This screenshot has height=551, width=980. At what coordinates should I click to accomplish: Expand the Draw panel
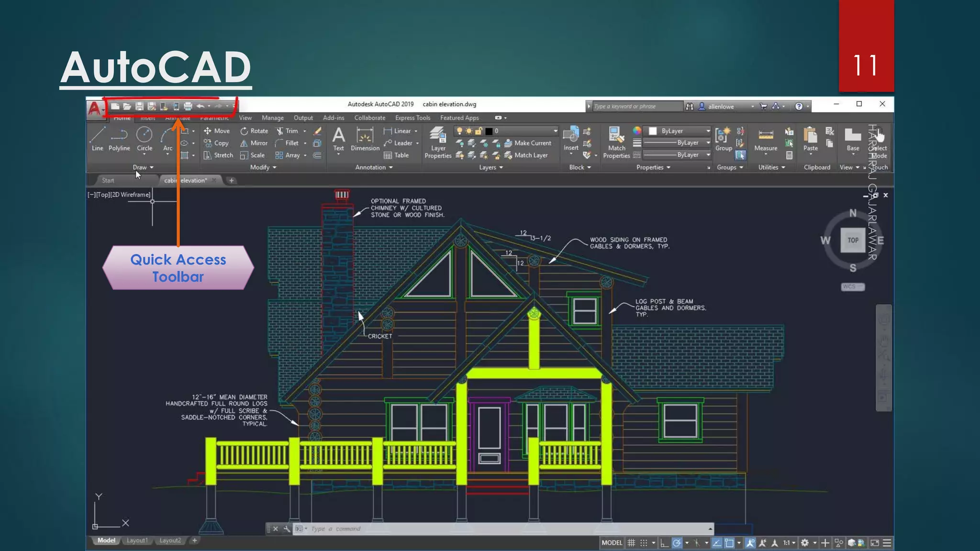143,167
